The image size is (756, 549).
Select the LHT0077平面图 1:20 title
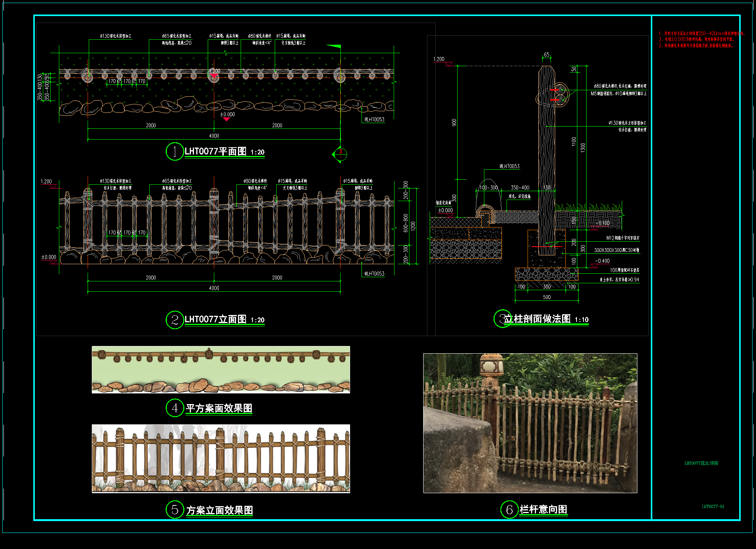click(x=225, y=152)
